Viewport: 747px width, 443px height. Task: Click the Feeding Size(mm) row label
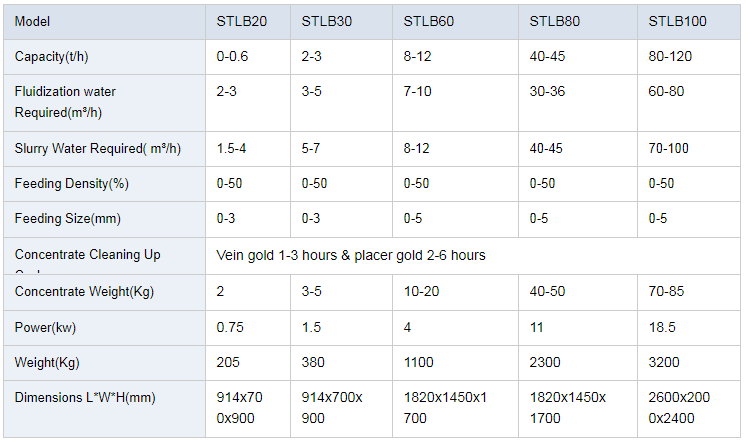pos(67,219)
